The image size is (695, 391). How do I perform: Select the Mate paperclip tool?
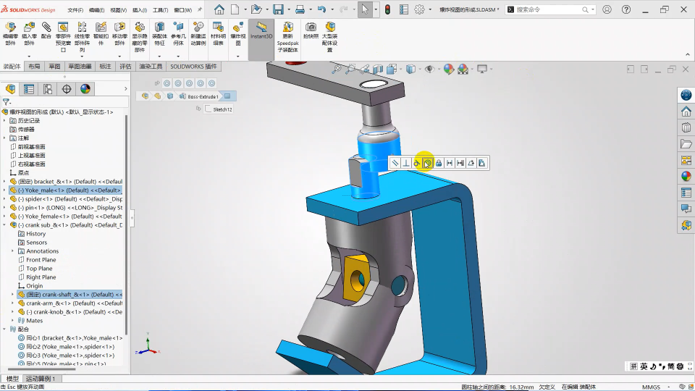pyautogui.click(x=46, y=27)
